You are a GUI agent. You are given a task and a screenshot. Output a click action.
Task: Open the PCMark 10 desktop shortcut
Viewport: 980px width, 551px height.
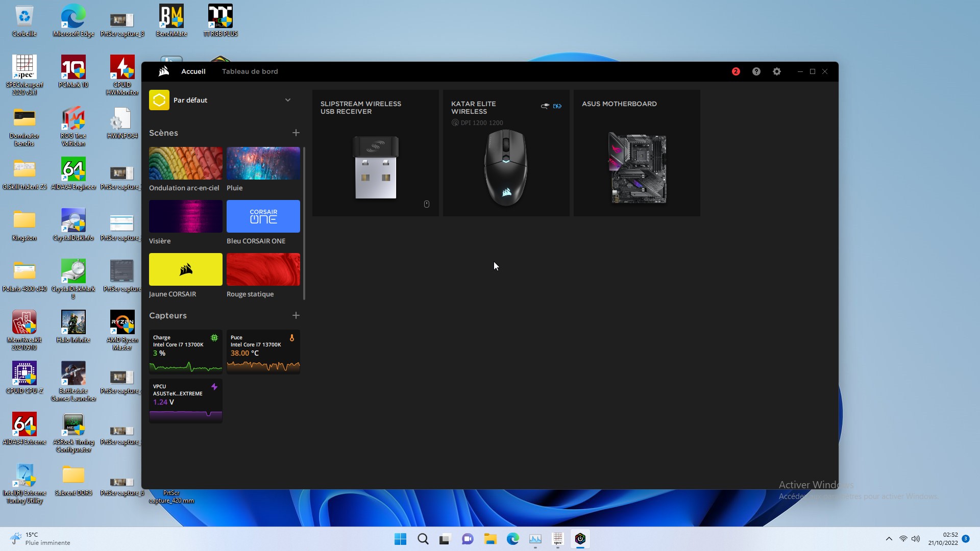click(73, 71)
